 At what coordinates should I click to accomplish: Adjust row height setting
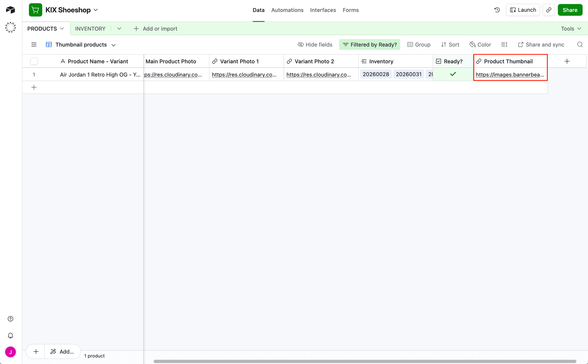click(504, 44)
